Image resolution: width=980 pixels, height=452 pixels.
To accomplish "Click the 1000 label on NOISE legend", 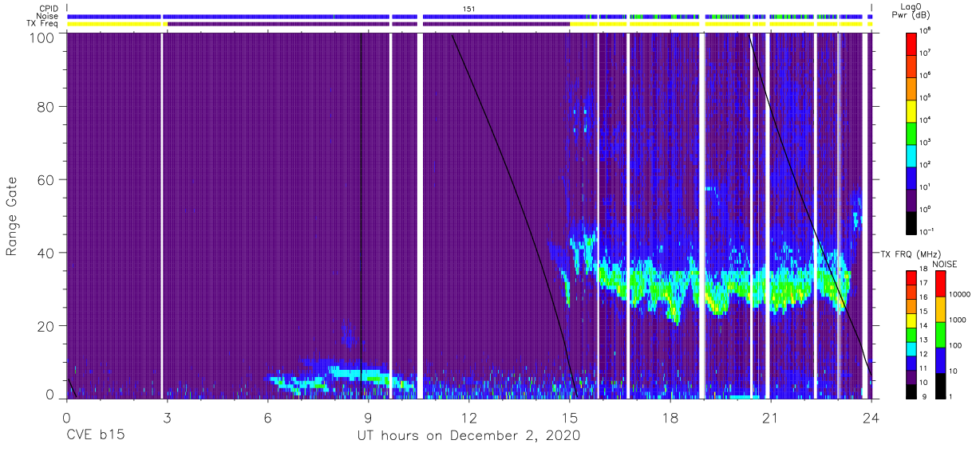I will pyautogui.click(x=958, y=320).
